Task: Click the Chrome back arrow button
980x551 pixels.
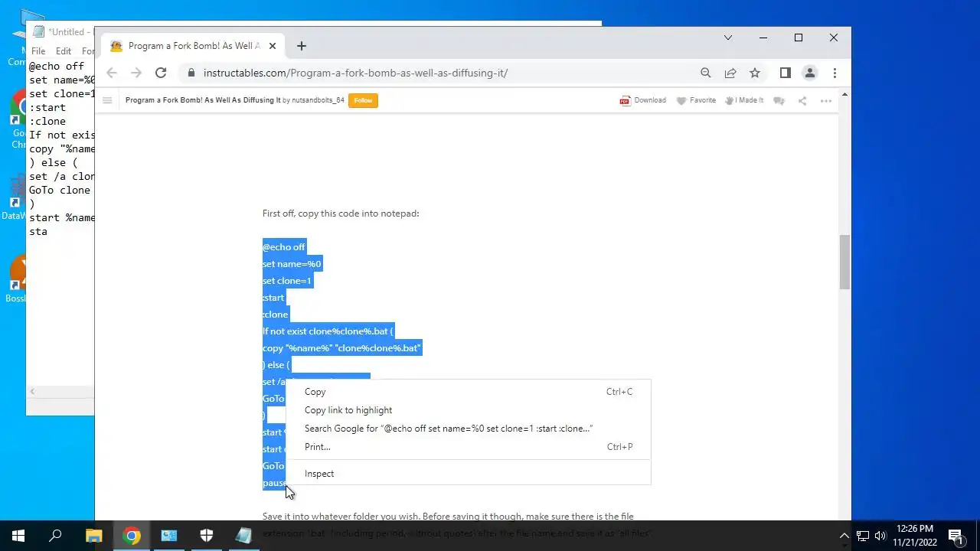Action: coord(112,73)
